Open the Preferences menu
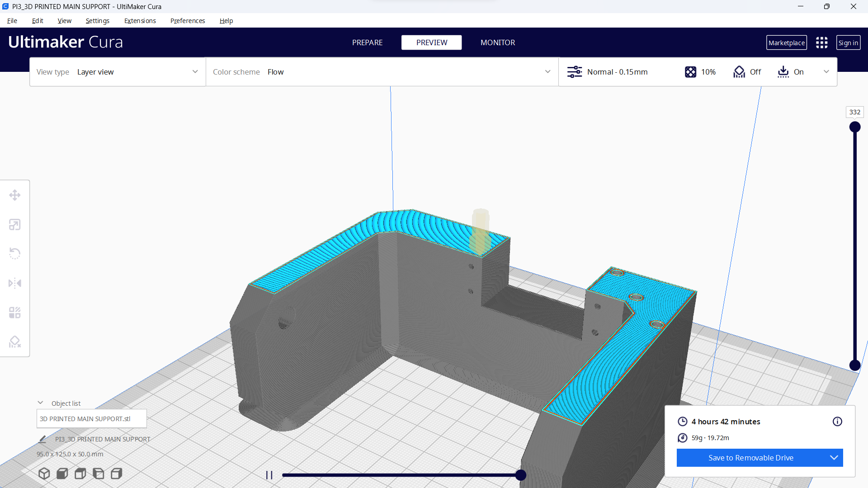 coord(187,21)
